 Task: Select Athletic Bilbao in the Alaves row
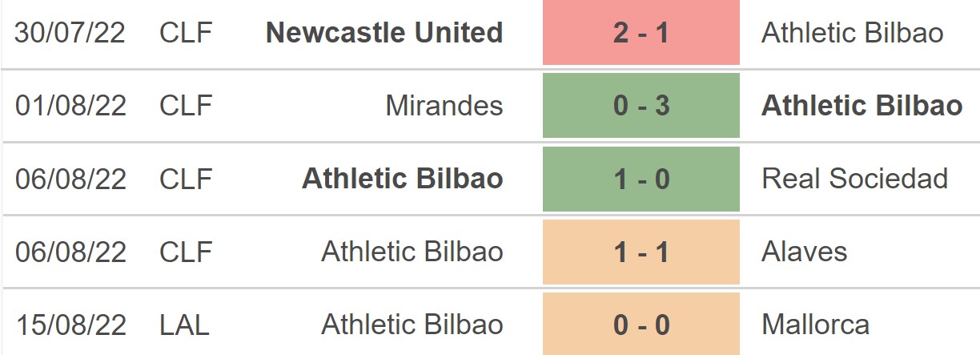(x=412, y=252)
